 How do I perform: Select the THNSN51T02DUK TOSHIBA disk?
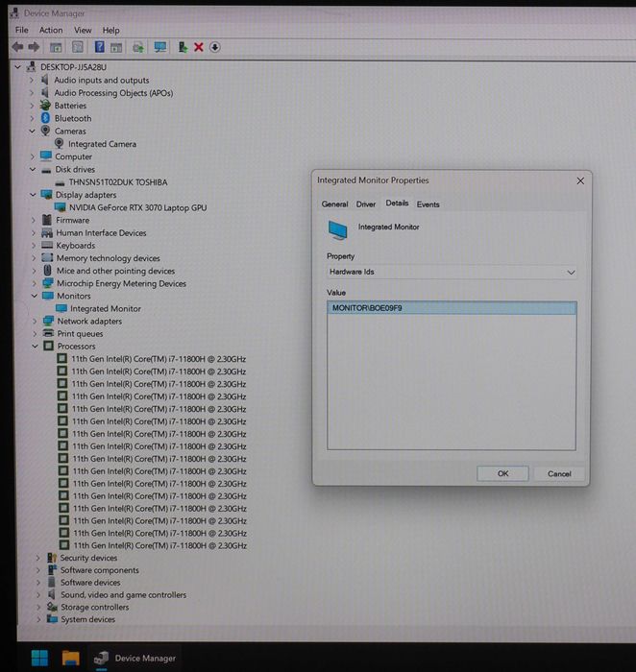pyautogui.click(x=118, y=182)
